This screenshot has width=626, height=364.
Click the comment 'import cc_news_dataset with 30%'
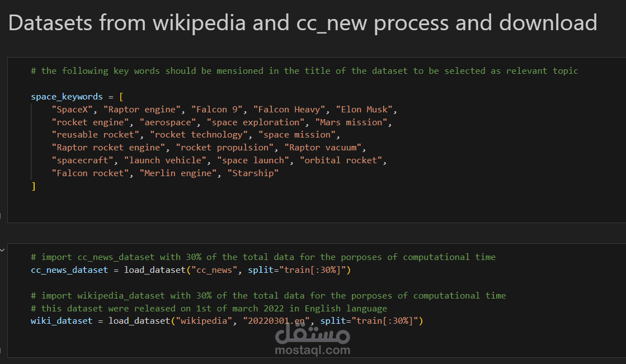tap(263, 257)
